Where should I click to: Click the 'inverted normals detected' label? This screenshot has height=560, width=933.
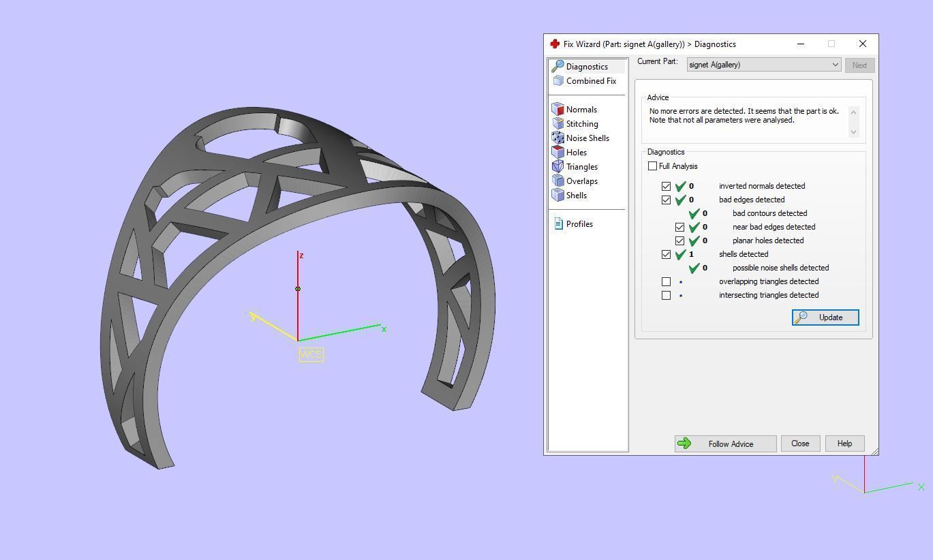[762, 186]
